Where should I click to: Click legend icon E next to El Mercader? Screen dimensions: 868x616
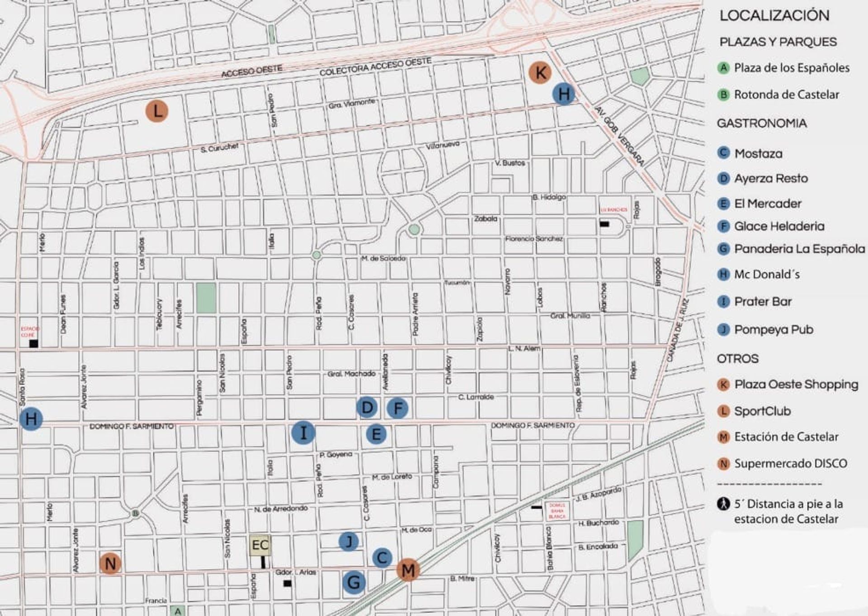click(724, 204)
